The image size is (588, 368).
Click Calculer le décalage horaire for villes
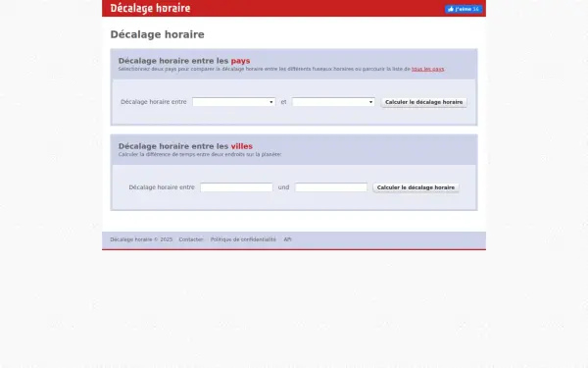pos(416,187)
